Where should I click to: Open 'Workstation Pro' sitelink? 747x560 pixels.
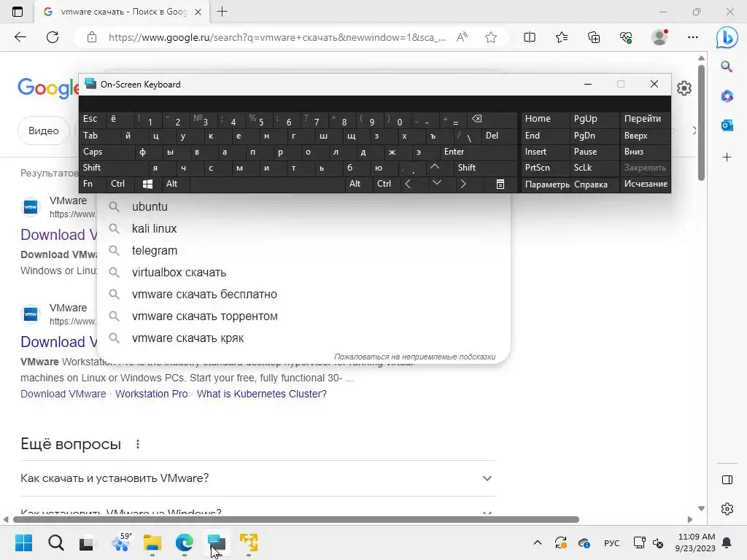(152, 394)
